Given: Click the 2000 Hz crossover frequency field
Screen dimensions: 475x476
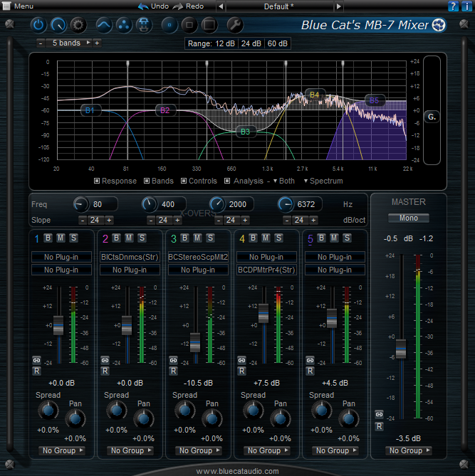Looking at the screenshot, I should pos(237,205).
